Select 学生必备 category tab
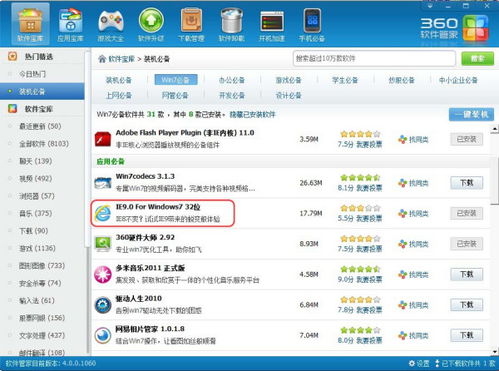The width and height of the screenshot is (499, 371). pos(345,80)
